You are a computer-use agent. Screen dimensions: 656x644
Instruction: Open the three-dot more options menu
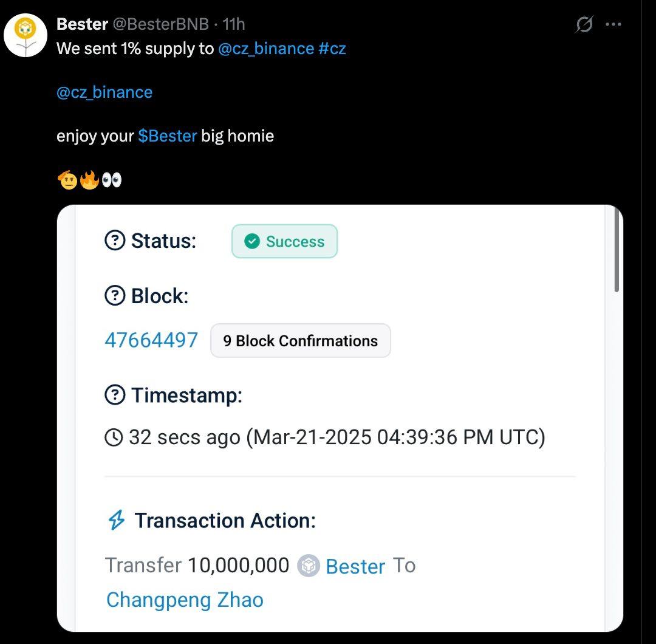pyautogui.click(x=613, y=24)
